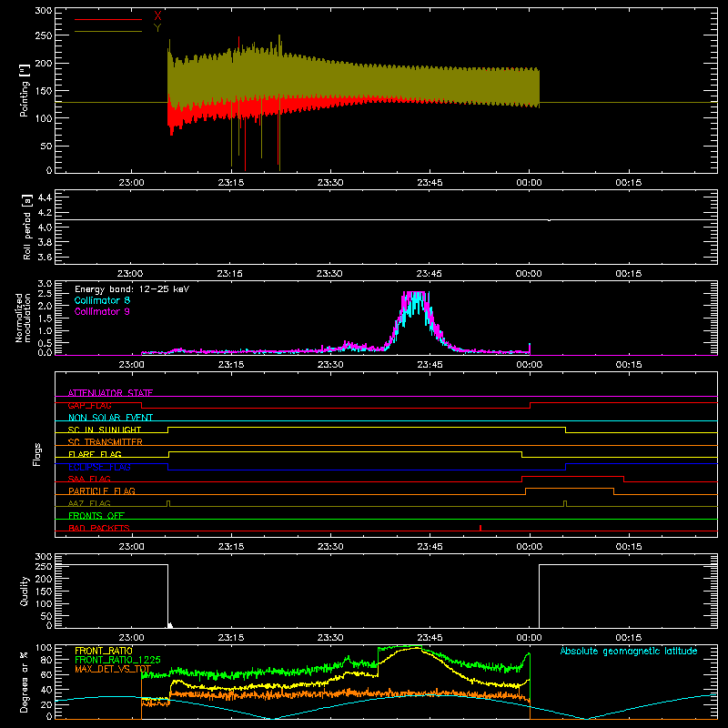Image resolution: width=728 pixels, height=728 pixels.
Task: Select the BAD_PACKETS flag label
Action: 99,528
